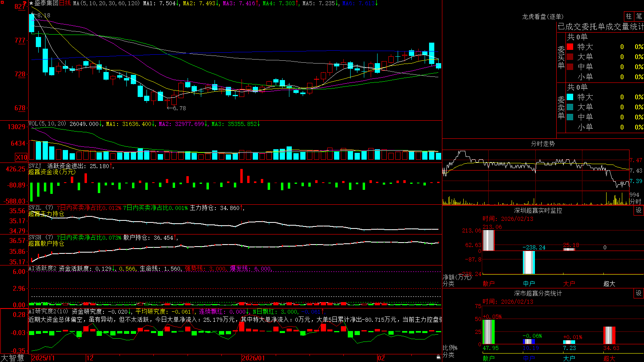This screenshot has height=362, width=644.
Task: Click the 超赢散户持仓 label
Action: [46, 243]
